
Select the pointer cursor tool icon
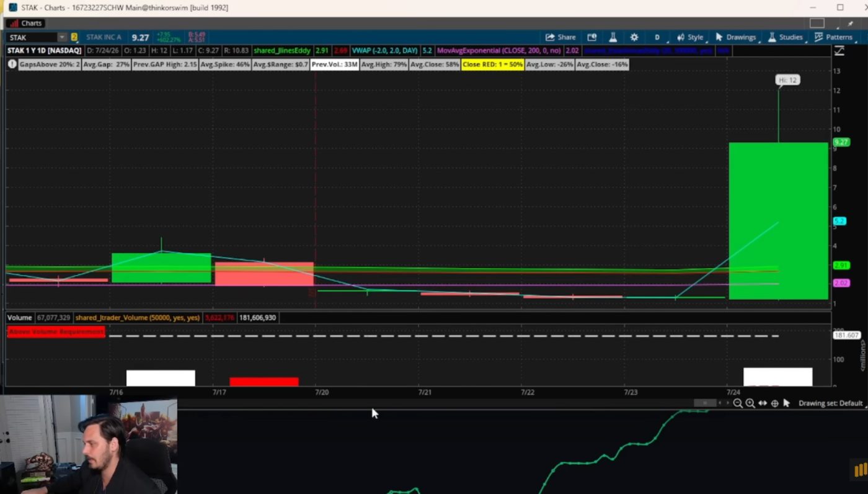[x=787, y=403]
